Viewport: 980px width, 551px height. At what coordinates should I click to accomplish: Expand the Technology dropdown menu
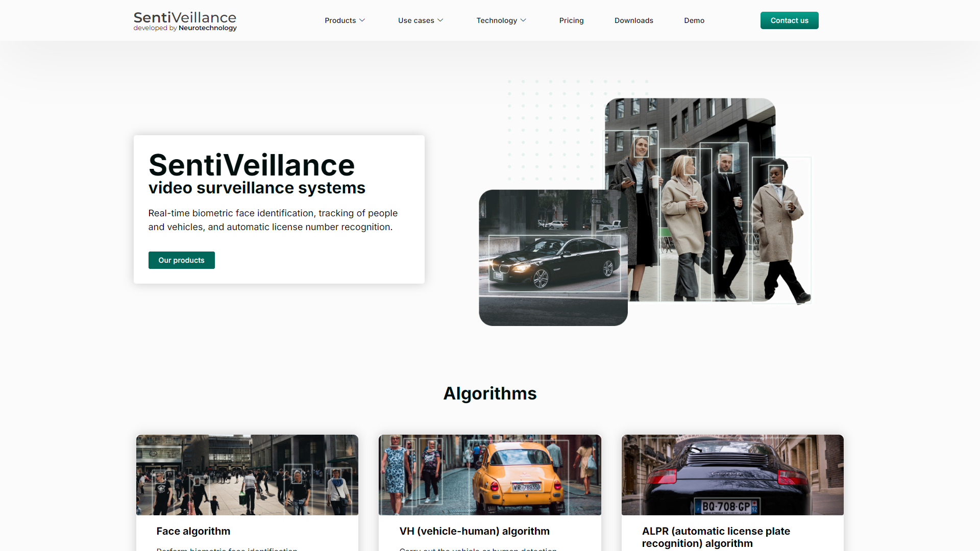point(500,20)
